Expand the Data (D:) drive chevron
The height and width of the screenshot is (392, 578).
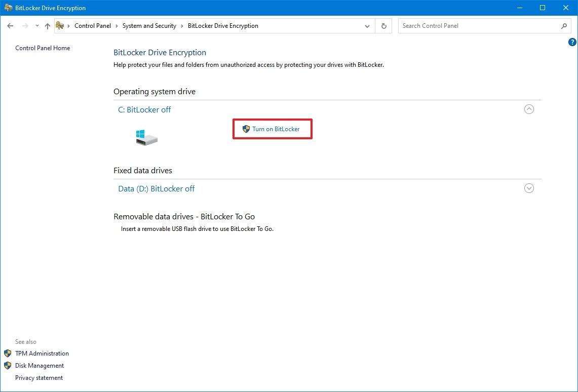tap(529, 188)
